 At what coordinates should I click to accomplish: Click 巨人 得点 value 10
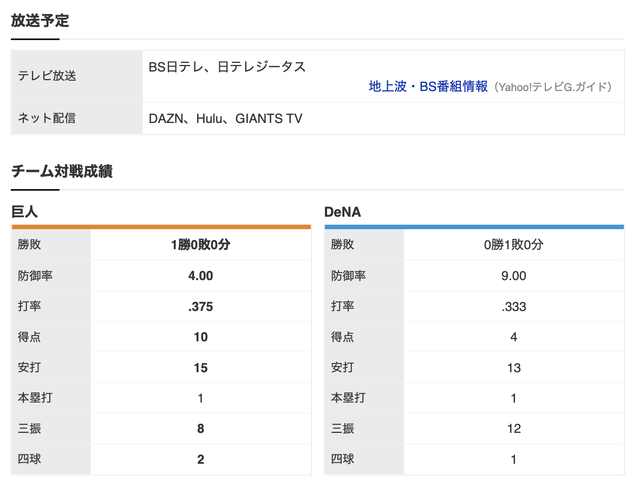coord(201,337)
